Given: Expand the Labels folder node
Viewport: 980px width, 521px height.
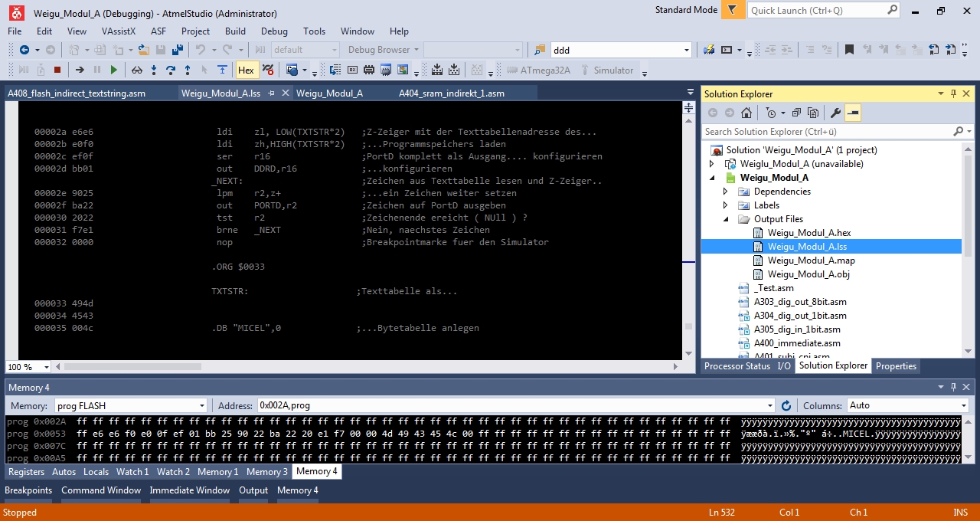Looking at the screenshot, I should click(726, 205).
